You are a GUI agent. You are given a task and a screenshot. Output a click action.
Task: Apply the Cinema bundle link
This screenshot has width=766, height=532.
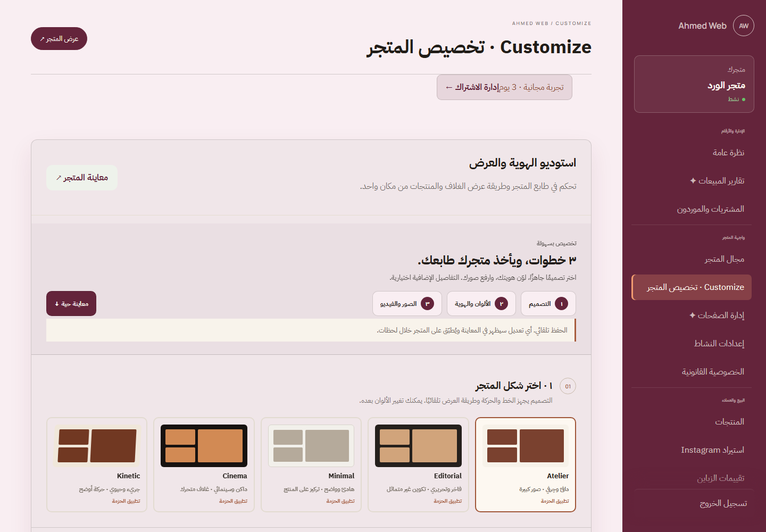233,501
